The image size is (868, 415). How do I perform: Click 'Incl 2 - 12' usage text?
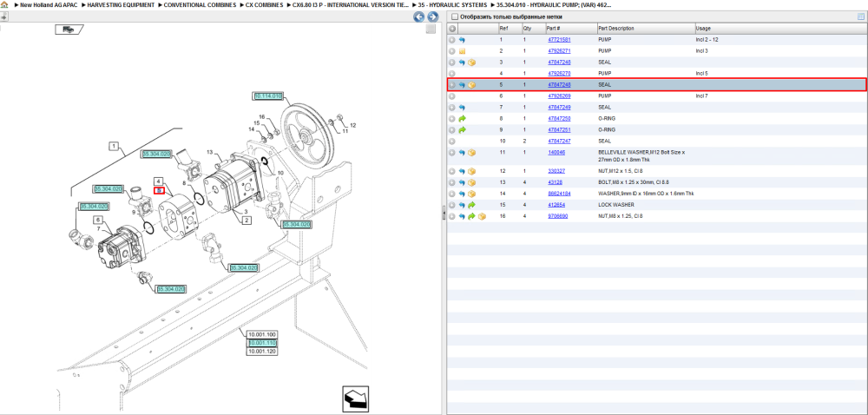click(x=707, y=40)
